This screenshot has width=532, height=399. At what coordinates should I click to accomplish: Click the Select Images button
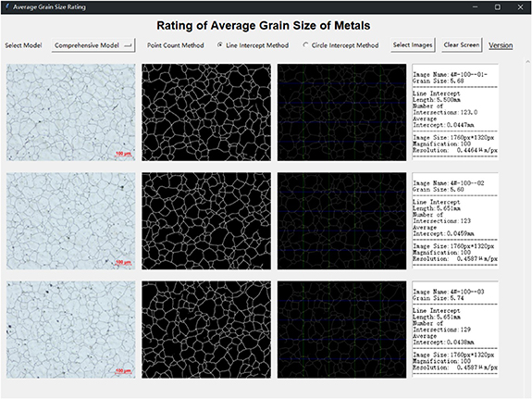click(x=413, y=44)
